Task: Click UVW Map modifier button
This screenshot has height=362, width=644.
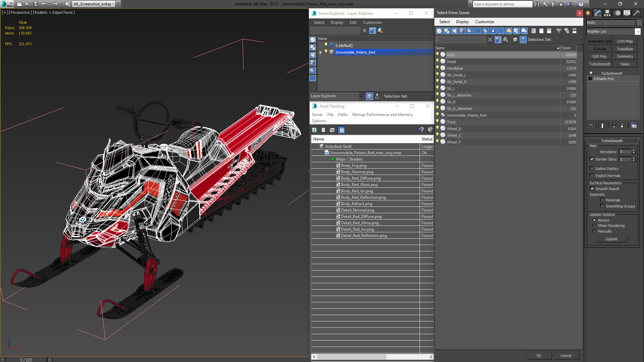Action: tap(625, 41)
